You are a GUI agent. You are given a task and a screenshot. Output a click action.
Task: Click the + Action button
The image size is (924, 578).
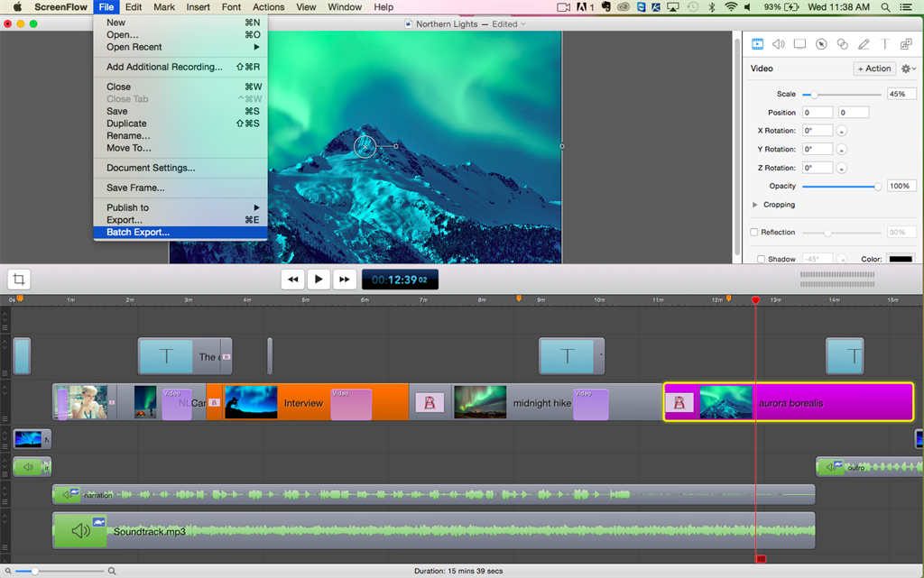(x=873, y=68)
